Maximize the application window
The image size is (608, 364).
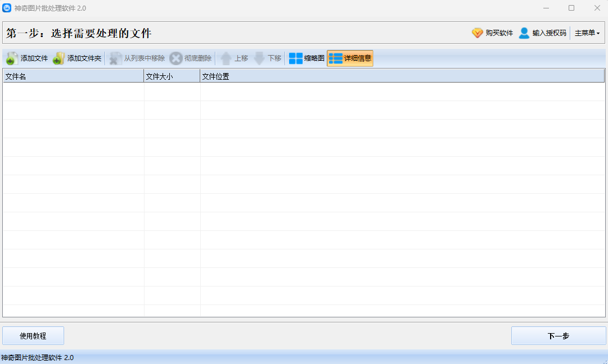(571, 8)
